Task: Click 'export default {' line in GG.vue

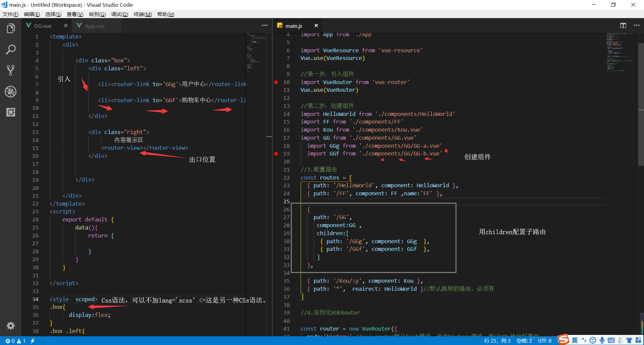Action: click(x=88, y=219)
